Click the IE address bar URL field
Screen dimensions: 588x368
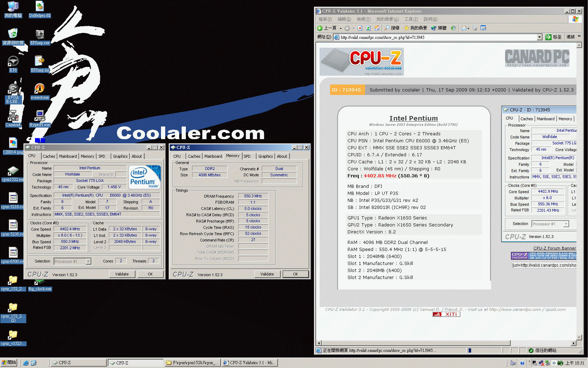[438, 37]
